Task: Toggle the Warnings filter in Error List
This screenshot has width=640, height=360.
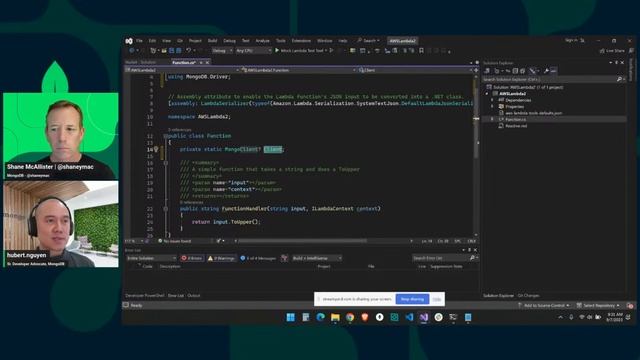Action: click(221, 258)
